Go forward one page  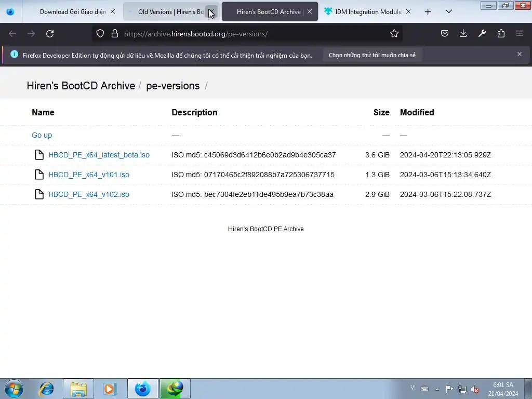pyautogui.click(x=31, y=34)
